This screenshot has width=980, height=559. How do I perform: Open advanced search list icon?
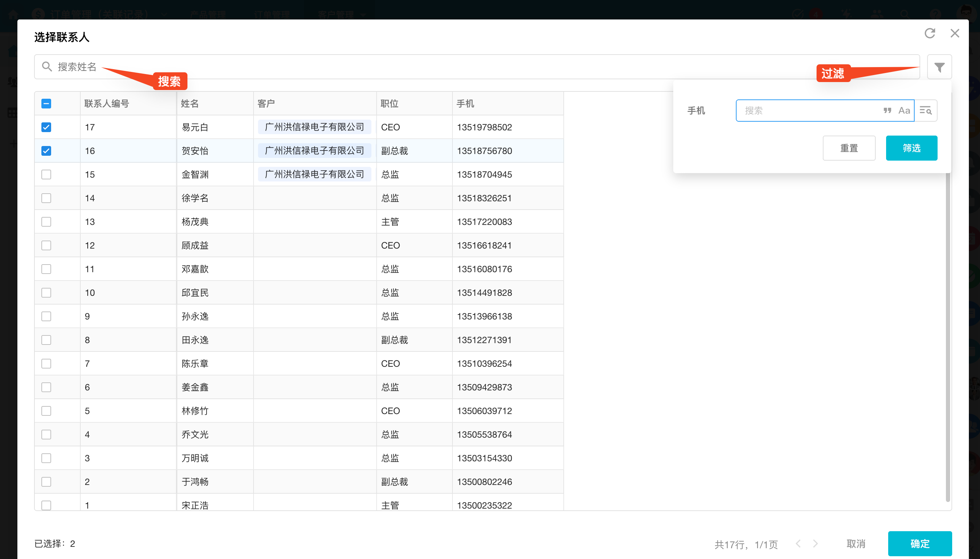(x=925, y=111)
